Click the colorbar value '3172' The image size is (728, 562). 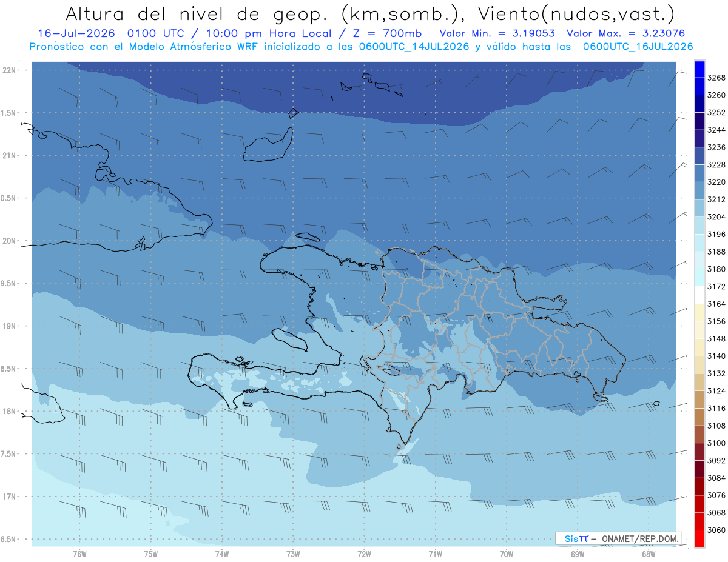[x=716, y=286]
